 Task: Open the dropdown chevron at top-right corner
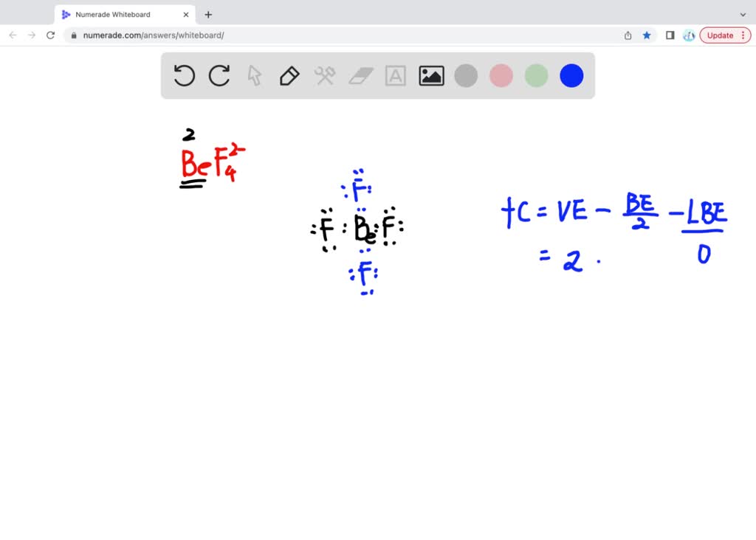[x=744, y=14]
